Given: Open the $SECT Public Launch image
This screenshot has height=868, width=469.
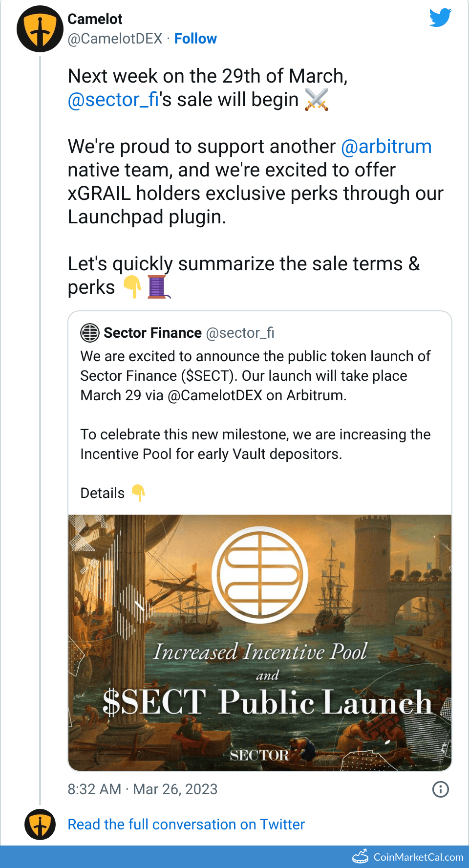Looking at the screenshot, I should (x=260, y=642).
